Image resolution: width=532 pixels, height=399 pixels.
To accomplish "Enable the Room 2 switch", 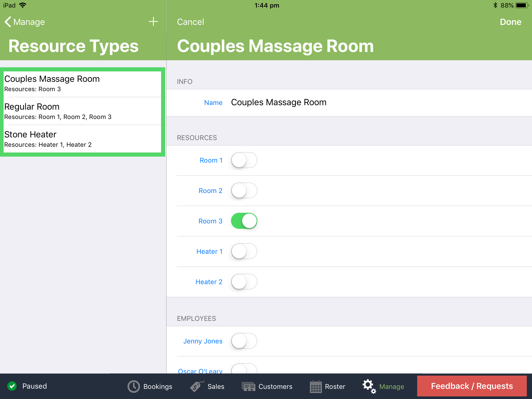I will [x=244, y=191].
